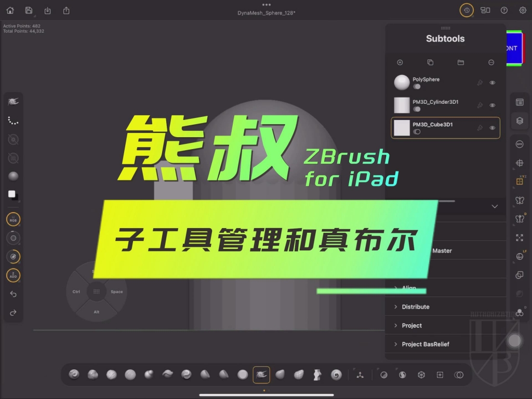The width and height of the screenshot is (532, 399).
Task: Redo the last action
Action: click(13, 312)
